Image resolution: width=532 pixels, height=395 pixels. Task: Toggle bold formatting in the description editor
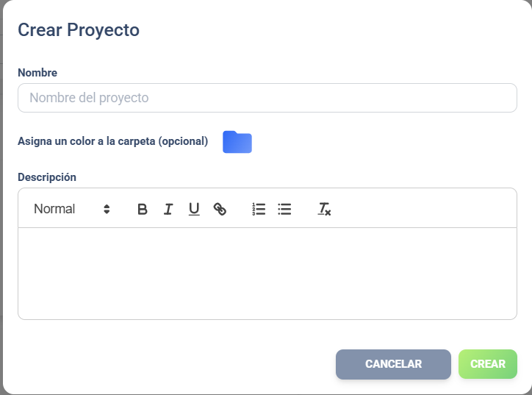click(143, 209)
